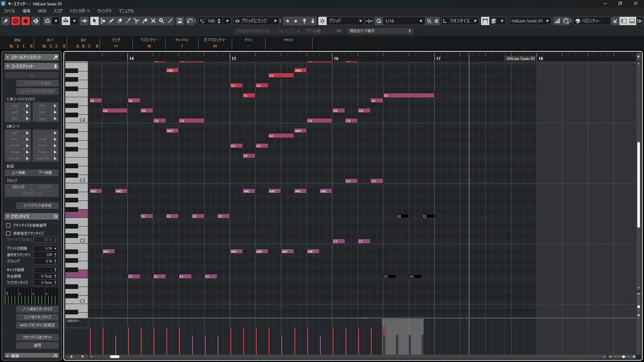This screenshot has width=644, height=362.
Task: Enable 感度指定クオンタイズ checkbox
Action: 8,233
